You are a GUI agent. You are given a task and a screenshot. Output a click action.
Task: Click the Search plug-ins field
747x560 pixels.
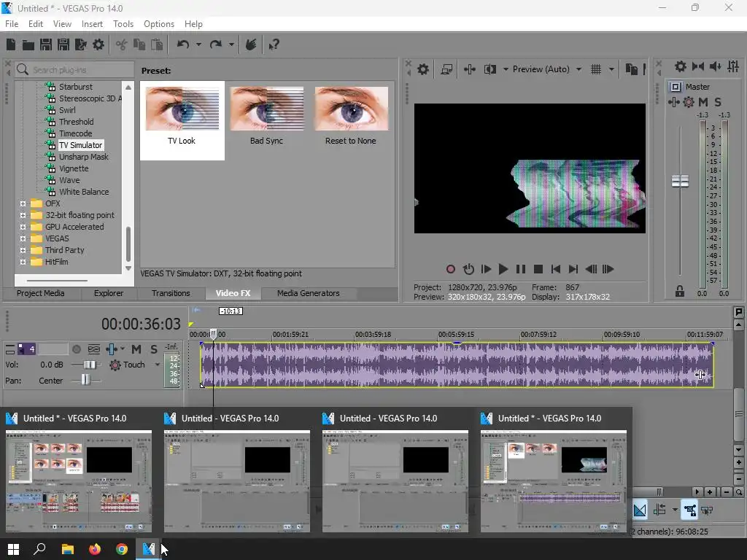coord(74,70)
